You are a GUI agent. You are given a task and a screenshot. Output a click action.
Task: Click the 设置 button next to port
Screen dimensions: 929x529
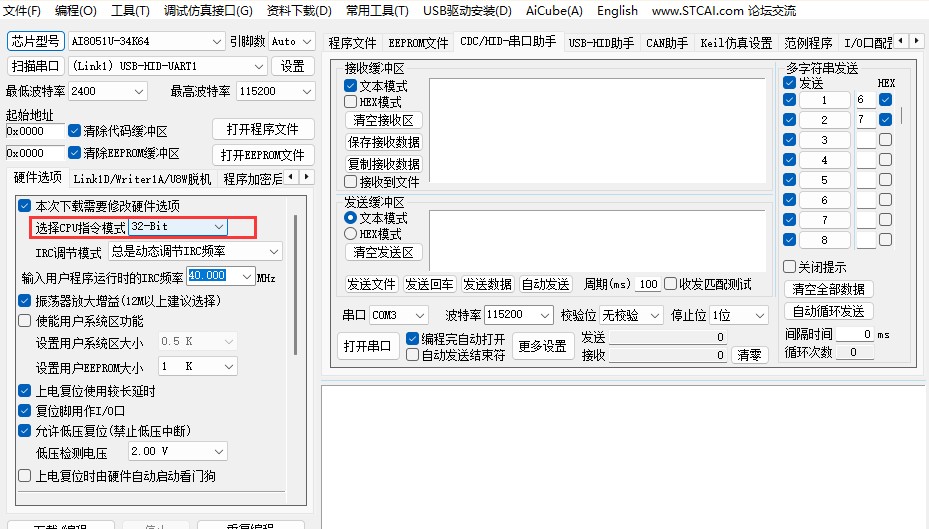click(x=293, y=66)
